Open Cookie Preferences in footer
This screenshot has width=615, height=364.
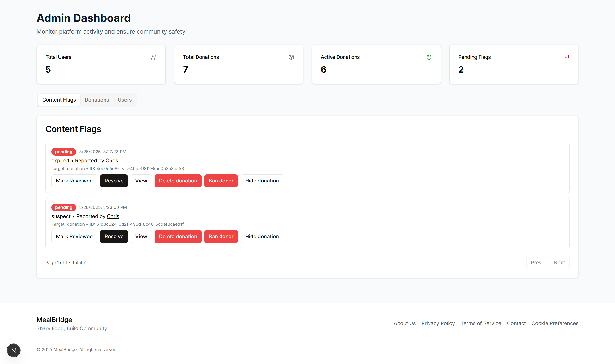(x=555, y=323)
